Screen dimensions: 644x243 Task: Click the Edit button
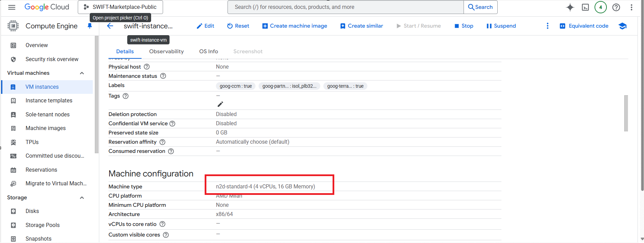point(205,26)
